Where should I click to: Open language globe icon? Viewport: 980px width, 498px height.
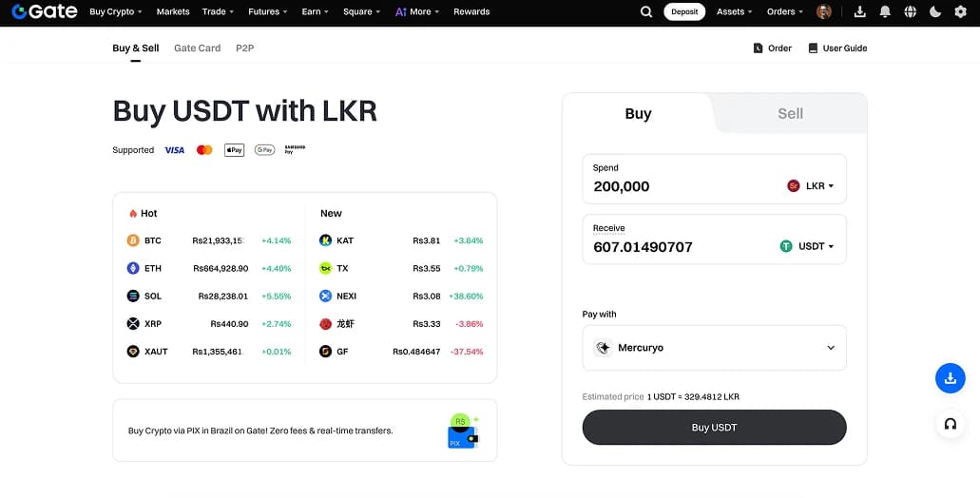[x=911, y=11]
